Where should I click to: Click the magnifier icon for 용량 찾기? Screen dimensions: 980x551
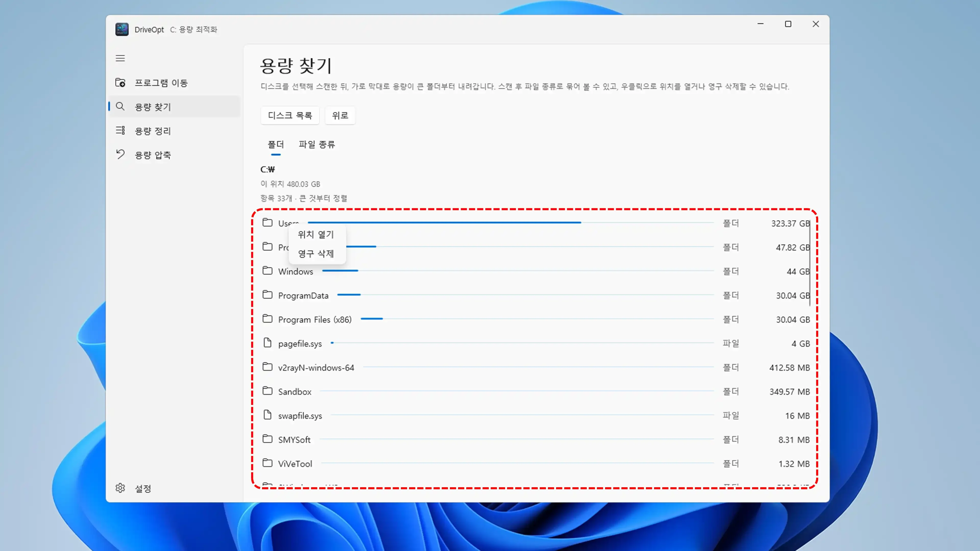coord(120,106)
